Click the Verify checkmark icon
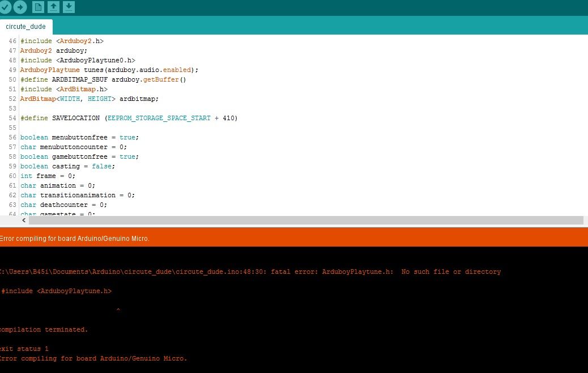Viewport: 588px width, 373px height. (x=5, y=7)
